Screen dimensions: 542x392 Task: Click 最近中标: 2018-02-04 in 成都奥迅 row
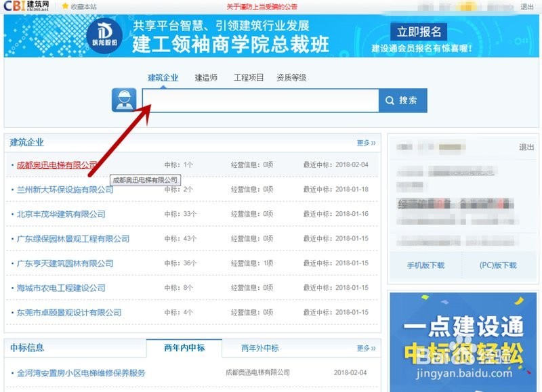click(336, 165)
